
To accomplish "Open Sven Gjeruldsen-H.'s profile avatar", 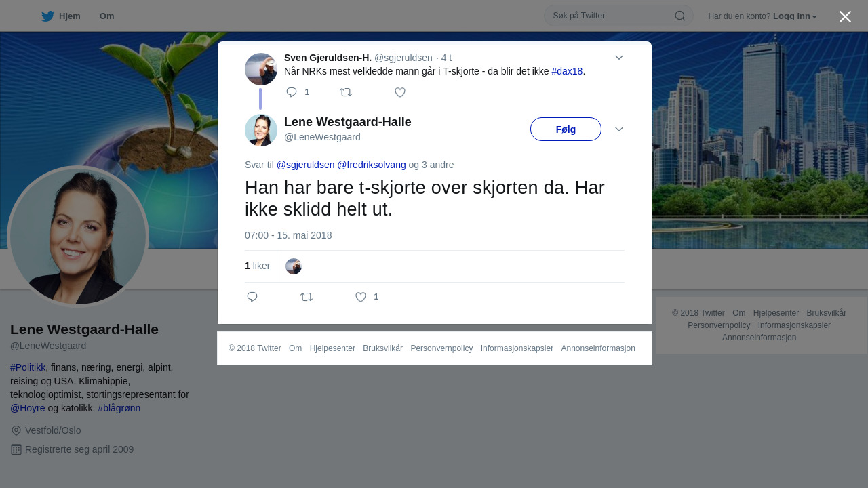I will point(261,69).
